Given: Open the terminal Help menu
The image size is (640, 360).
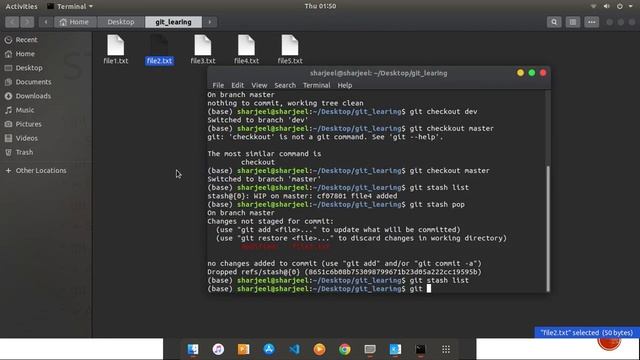Looking at the screenshot, I should 344,85.
